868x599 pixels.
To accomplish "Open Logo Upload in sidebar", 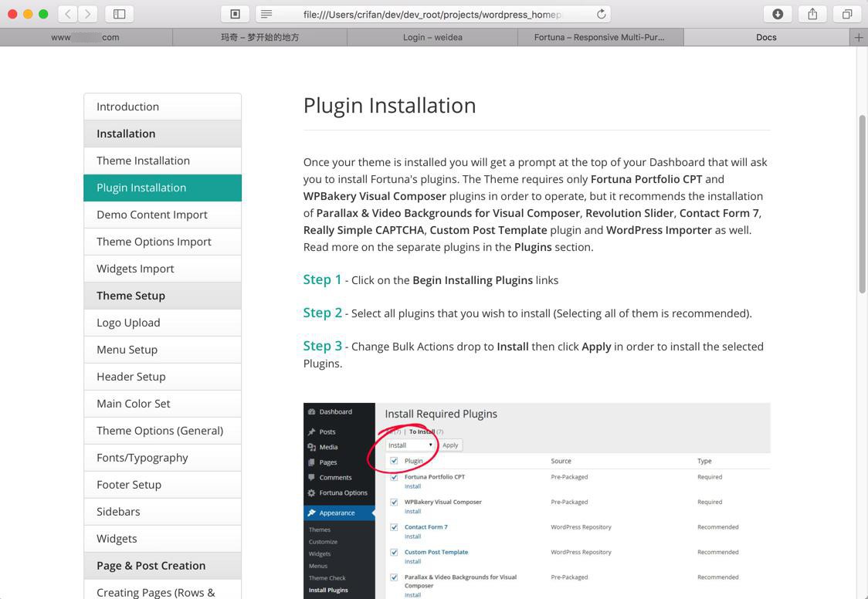I will coord(162,323).
